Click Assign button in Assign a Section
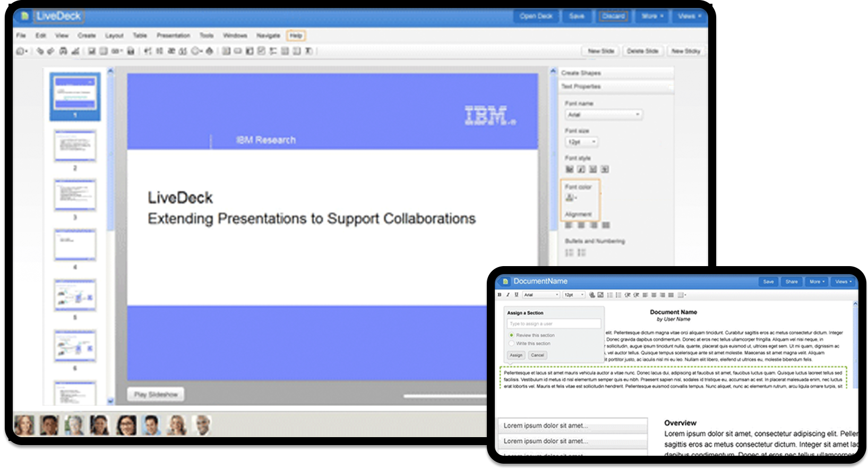This screenshot has width=868, height=469. tap(516, 355)
